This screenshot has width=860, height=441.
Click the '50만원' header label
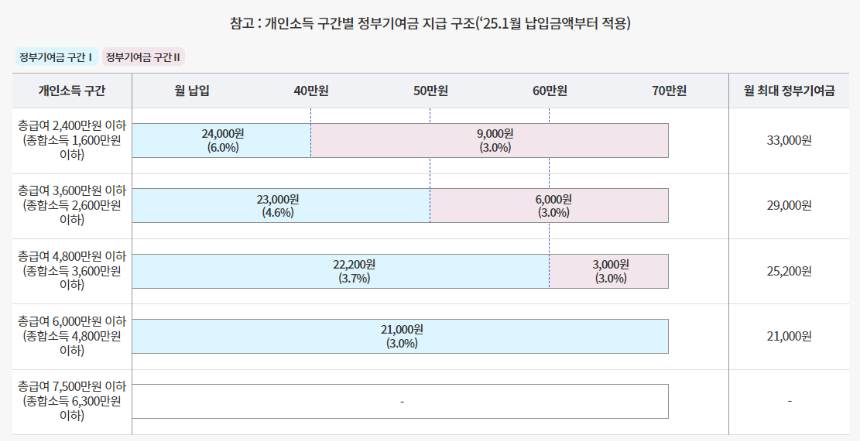point(431,91)
